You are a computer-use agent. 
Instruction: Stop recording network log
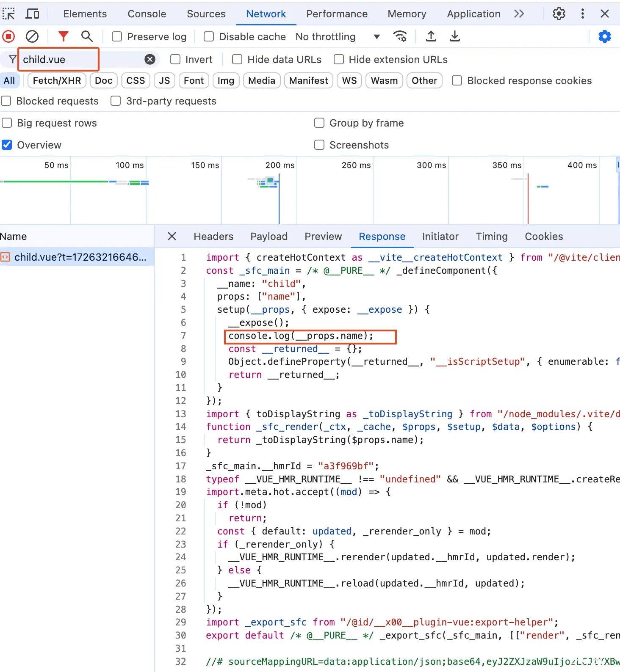(x=8, y=36)
